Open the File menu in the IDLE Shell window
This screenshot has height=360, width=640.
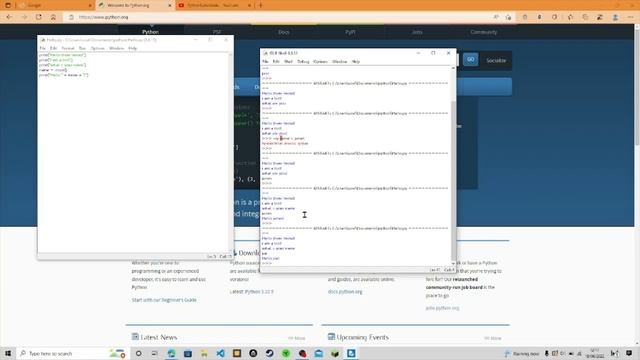pos(265,62)
